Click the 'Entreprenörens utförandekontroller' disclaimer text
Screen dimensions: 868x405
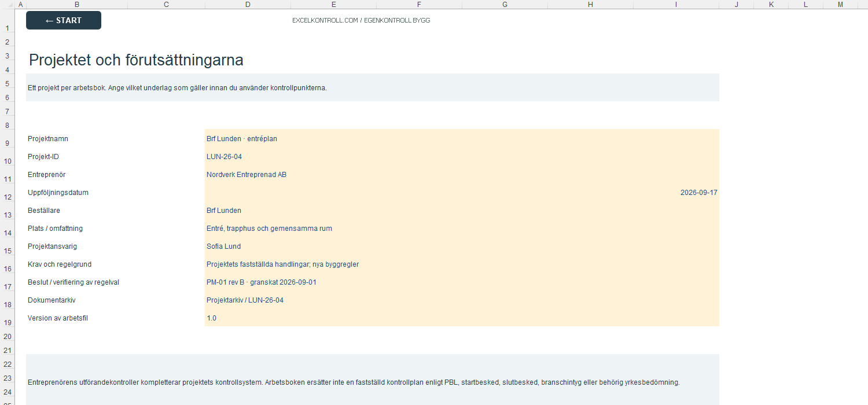click(354, 382)
